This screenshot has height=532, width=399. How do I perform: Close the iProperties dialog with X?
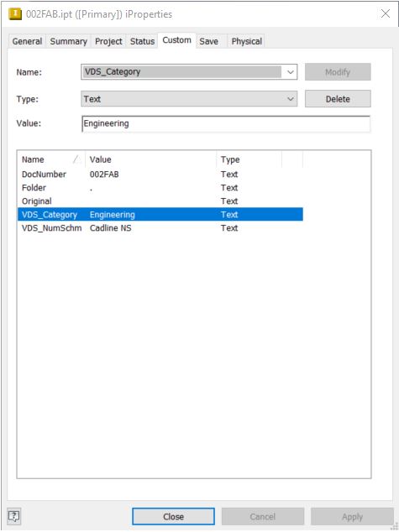click(385, 13)
